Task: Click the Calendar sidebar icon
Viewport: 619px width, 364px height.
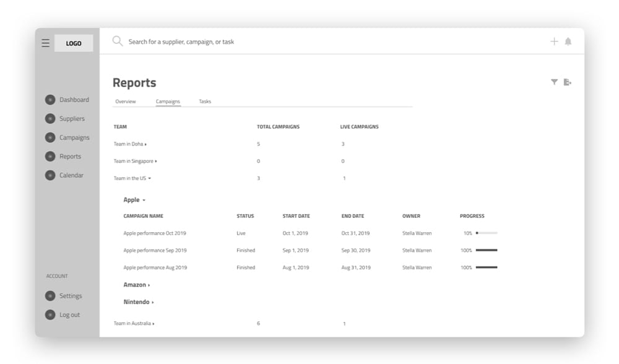Action: click(x=50, y=175)
